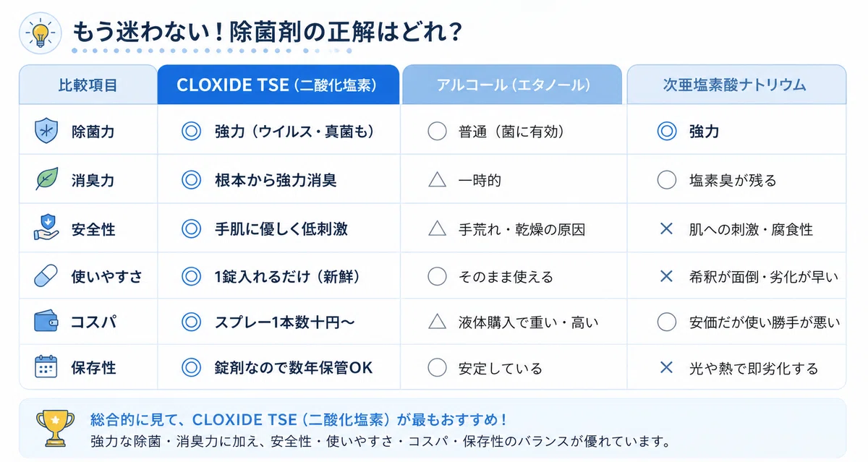Screen dimensions: 868x462
Task: Select the CLOXIDE TSE column header
Action: [x=278, y=85]
